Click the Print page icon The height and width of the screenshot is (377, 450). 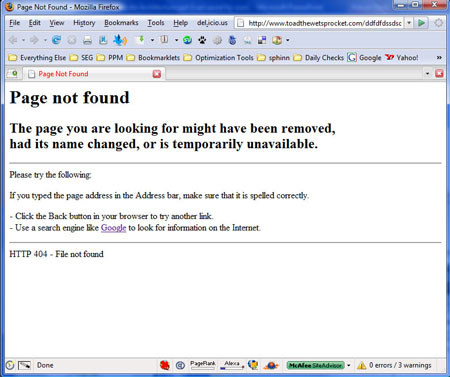click(x=87, y=41)
